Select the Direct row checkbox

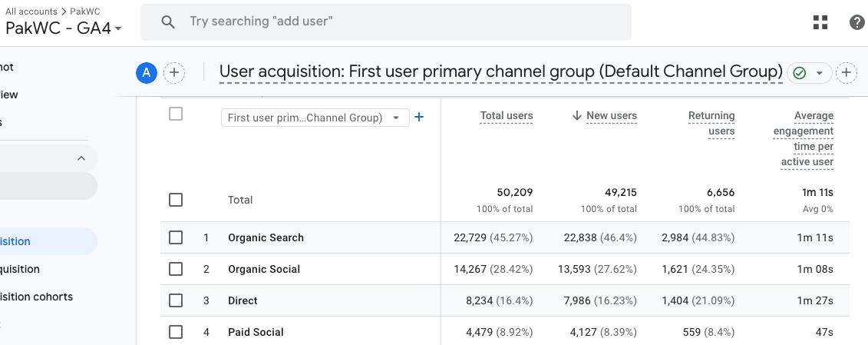coord(176,300)
